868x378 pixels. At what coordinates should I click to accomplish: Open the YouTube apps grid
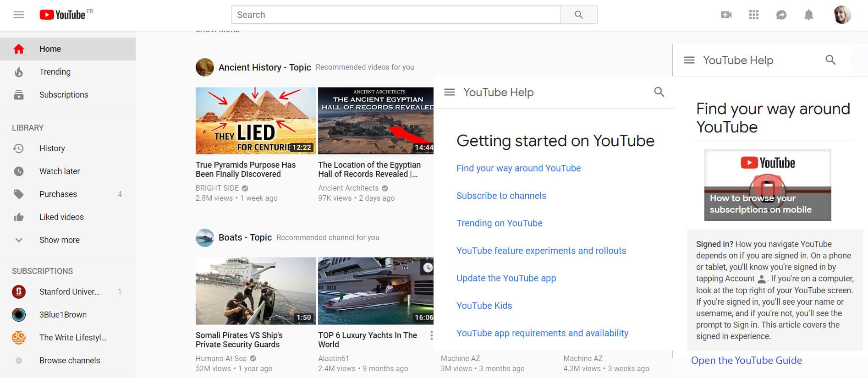753,15
